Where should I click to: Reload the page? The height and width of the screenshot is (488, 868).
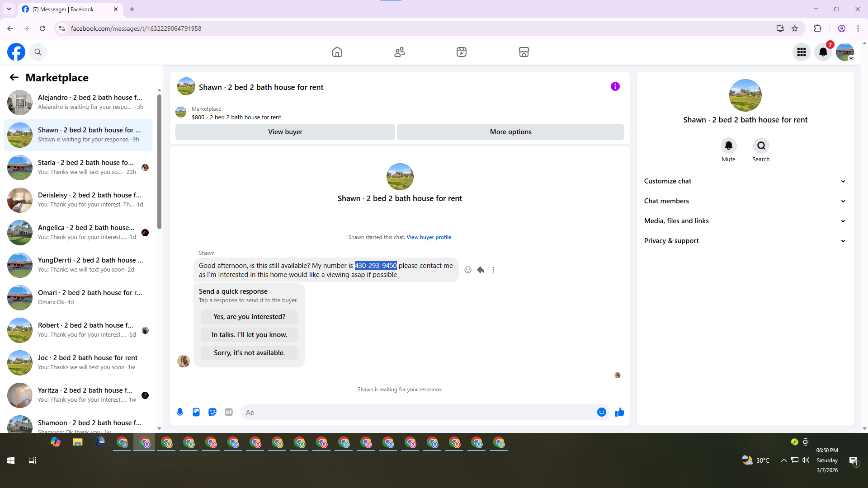coord(42,28)
